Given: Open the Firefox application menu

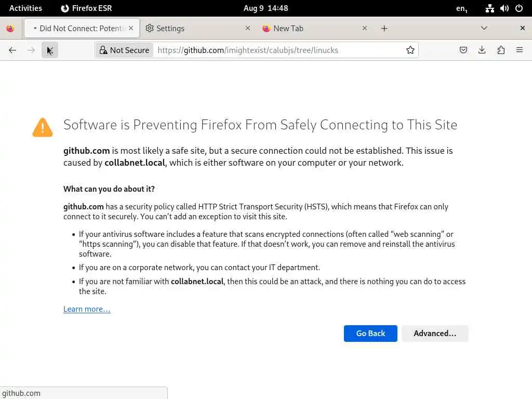Looking at the screenshot, I should click(520, 50).
